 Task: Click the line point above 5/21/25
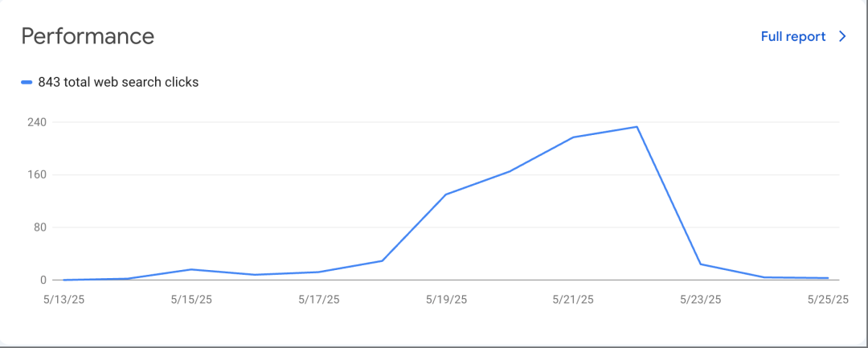click(573, 137)
